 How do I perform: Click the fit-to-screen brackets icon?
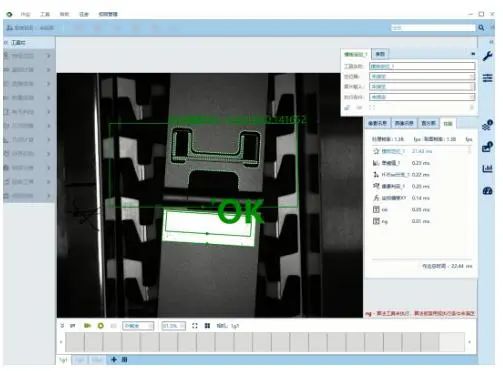(195, 326)
